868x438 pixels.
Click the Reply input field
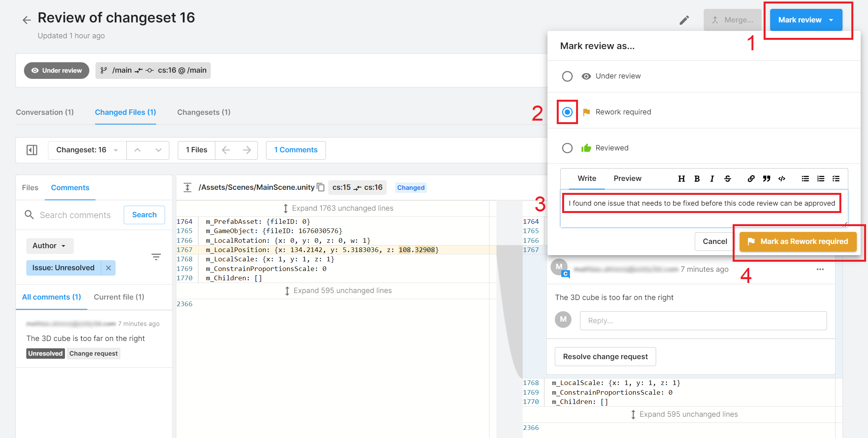tap(703, 320)
